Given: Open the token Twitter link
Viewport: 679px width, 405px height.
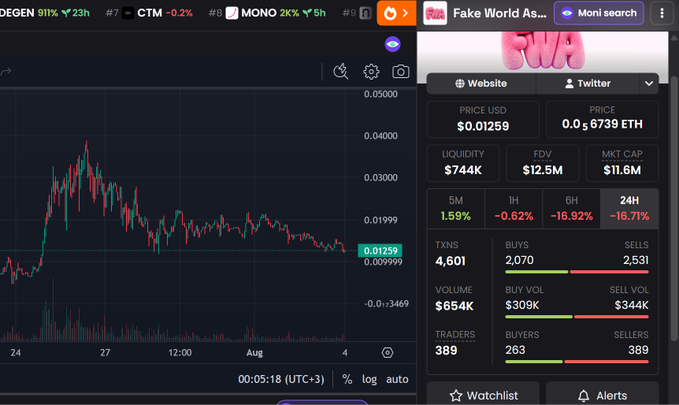Looking at the screenshot, I should [x=588, y=83].
